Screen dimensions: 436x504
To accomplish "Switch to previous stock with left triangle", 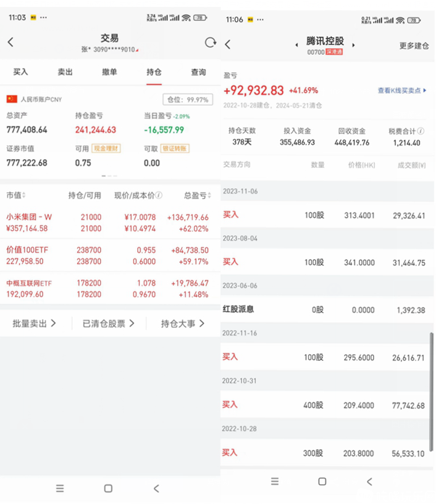I will (x=296, y=45).
